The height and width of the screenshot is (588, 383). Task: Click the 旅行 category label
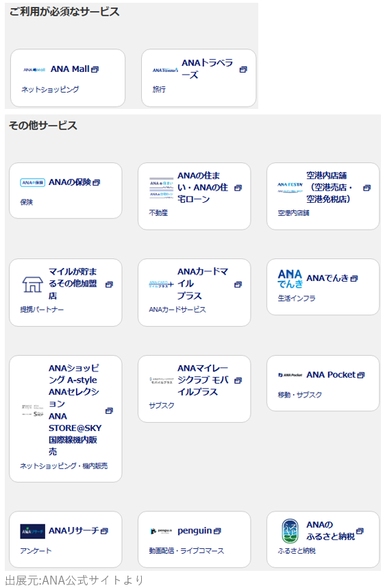coord(159,89)
